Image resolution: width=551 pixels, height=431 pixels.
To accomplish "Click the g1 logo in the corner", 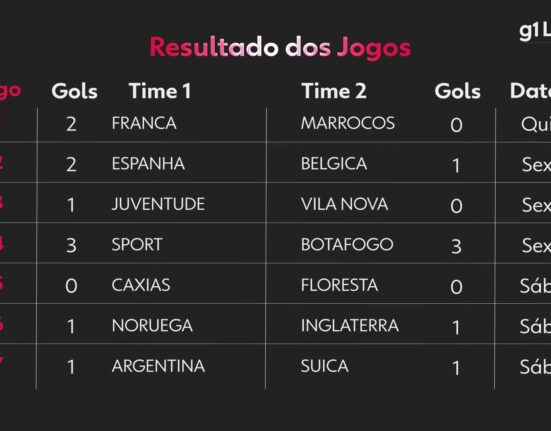I will [535, 32].
